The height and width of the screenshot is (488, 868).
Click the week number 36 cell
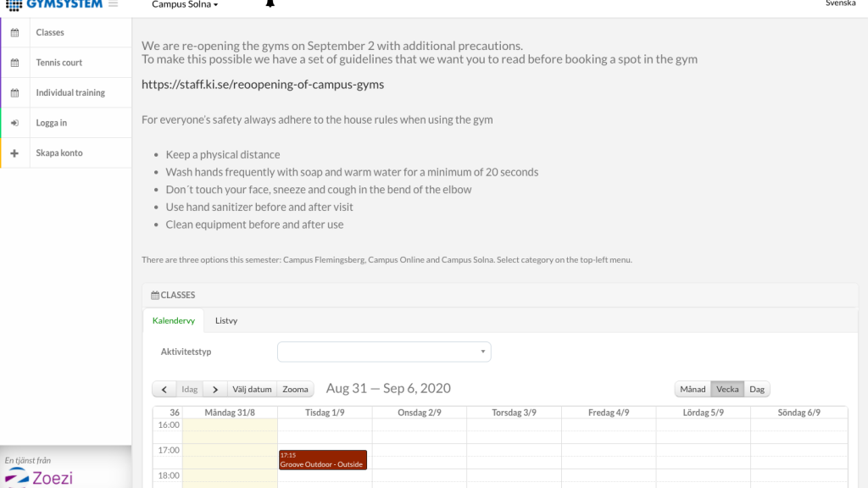click(168, 413)
